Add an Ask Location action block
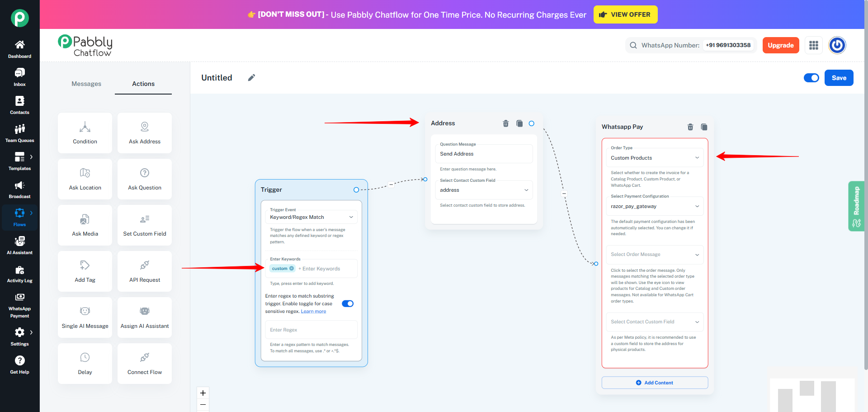 coord(85,179)
